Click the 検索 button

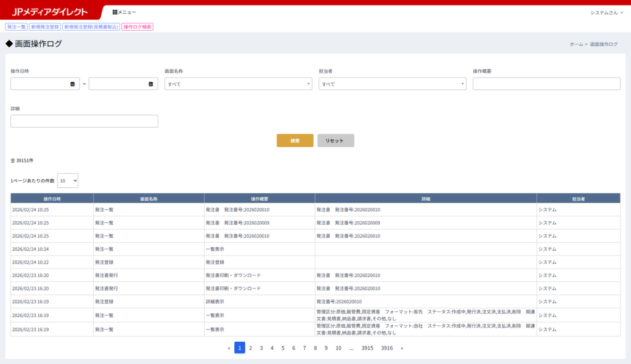[x=295, y=140]
